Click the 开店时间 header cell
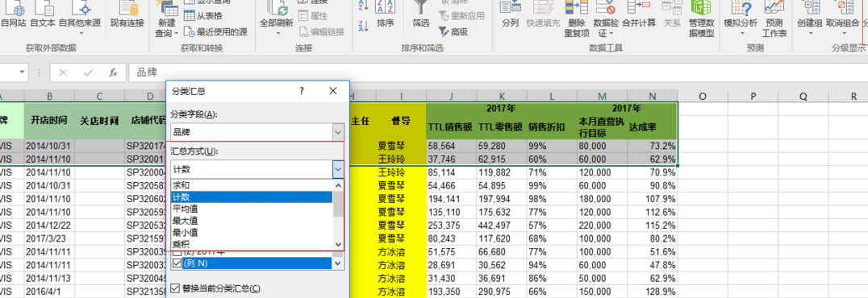This screenshot has height=298, width=868. click(x=49, y=121)
